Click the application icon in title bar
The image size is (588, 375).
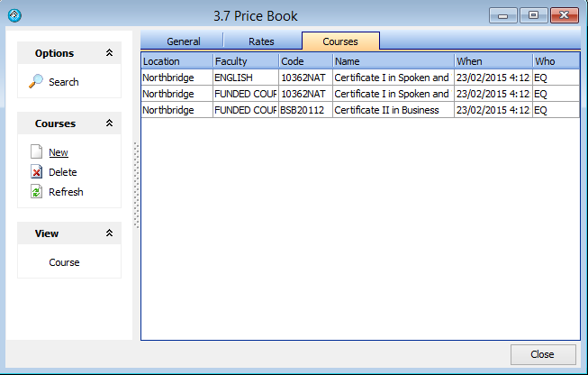pos(14,15)
